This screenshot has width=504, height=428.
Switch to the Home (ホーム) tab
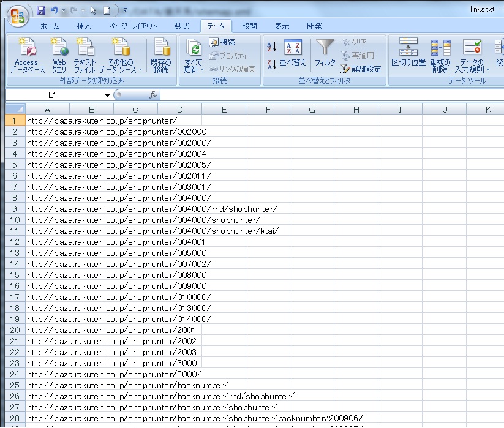(50, 26)
